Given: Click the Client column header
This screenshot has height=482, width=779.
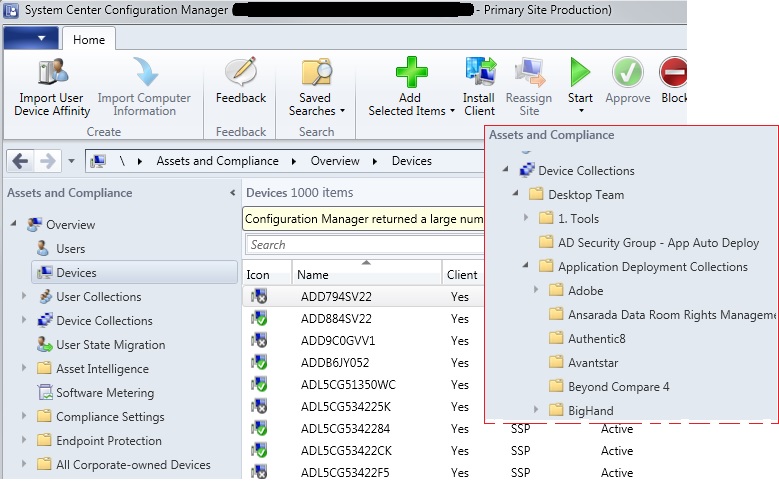Looking at the screenshot, I should [463, 274].
